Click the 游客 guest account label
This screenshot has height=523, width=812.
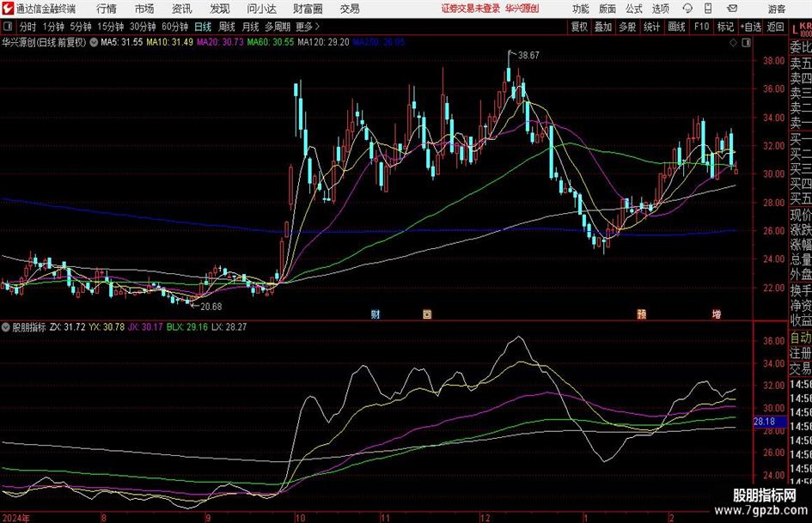coord(777,9)
